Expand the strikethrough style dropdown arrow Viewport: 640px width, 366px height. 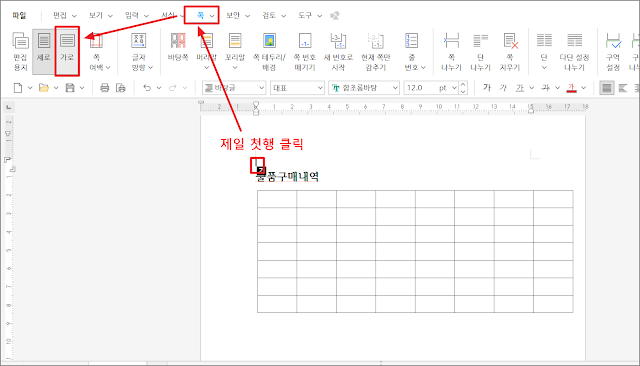click(x=557, y=88)
